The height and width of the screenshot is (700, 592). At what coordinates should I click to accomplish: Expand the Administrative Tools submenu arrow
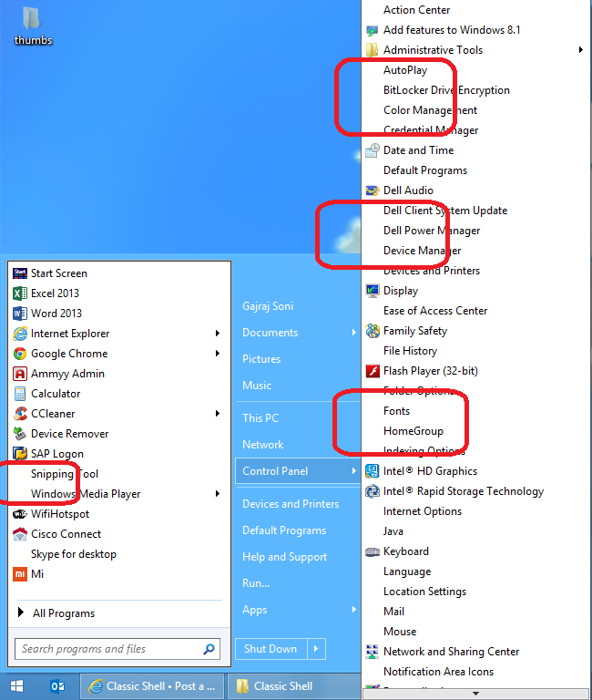580,50
